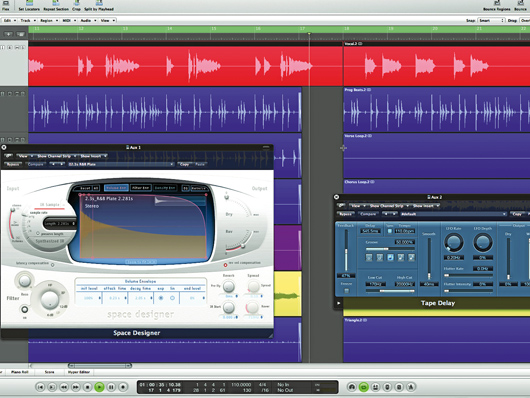The width and height of the screenshot is (530, 398).
Task: Switch to the Score tab
Action: click(49, 372)
